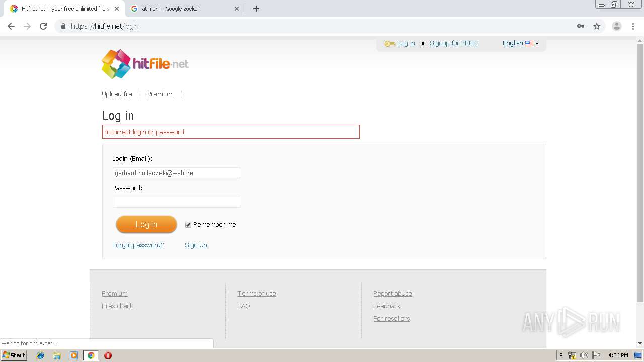Switch to the Hitfile.net tab
Screen dimensions: 644x362
[64, 9]
